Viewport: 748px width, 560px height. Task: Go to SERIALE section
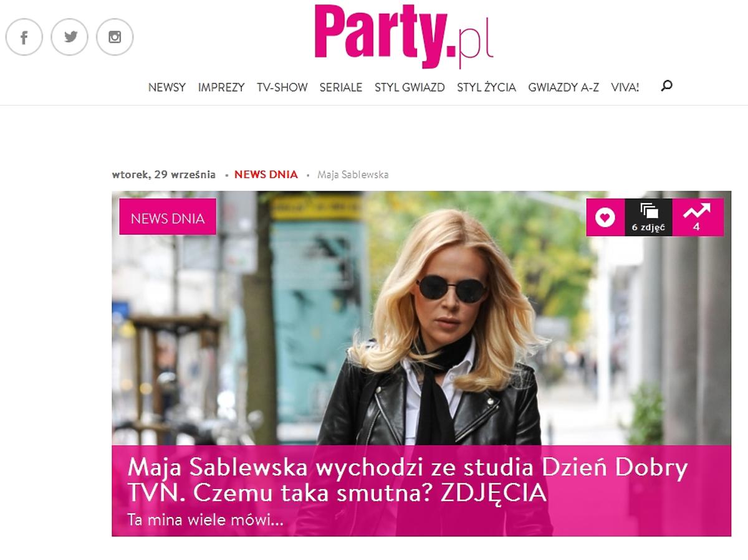pos(341,87)
